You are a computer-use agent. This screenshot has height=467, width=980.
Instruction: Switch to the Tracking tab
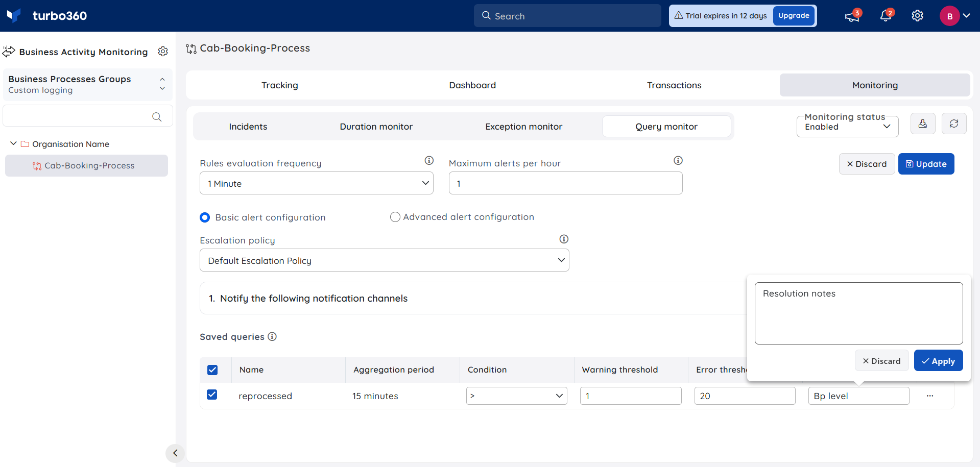click(280, 85)
